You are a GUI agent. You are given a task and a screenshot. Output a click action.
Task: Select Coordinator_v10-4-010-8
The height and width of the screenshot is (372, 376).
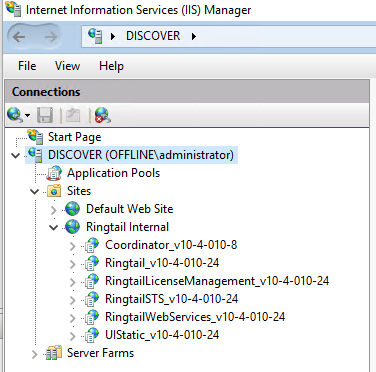171,245
